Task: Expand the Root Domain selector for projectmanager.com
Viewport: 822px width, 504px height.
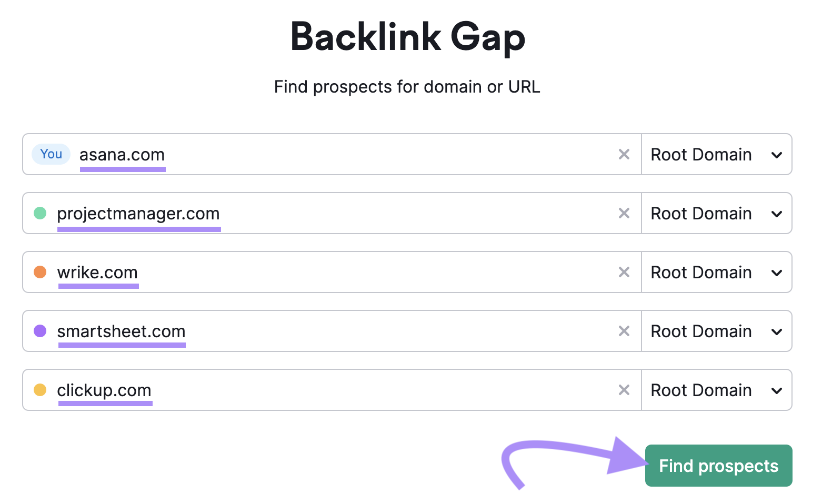Action: (x=716, y=213)
